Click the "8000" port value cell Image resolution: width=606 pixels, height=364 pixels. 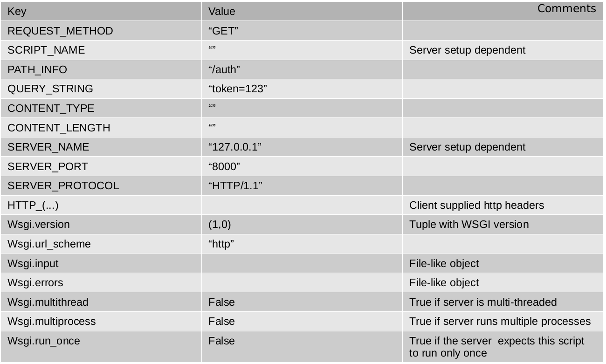[x=223, y=166]
